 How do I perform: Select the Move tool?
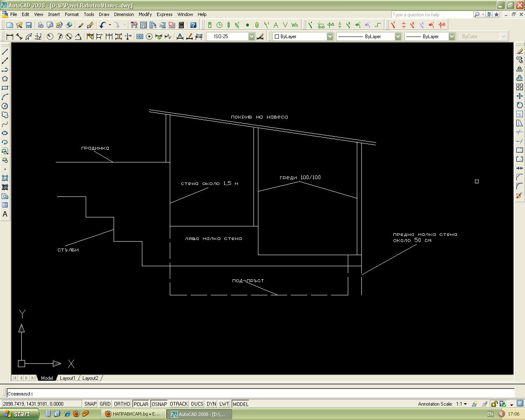520,96
